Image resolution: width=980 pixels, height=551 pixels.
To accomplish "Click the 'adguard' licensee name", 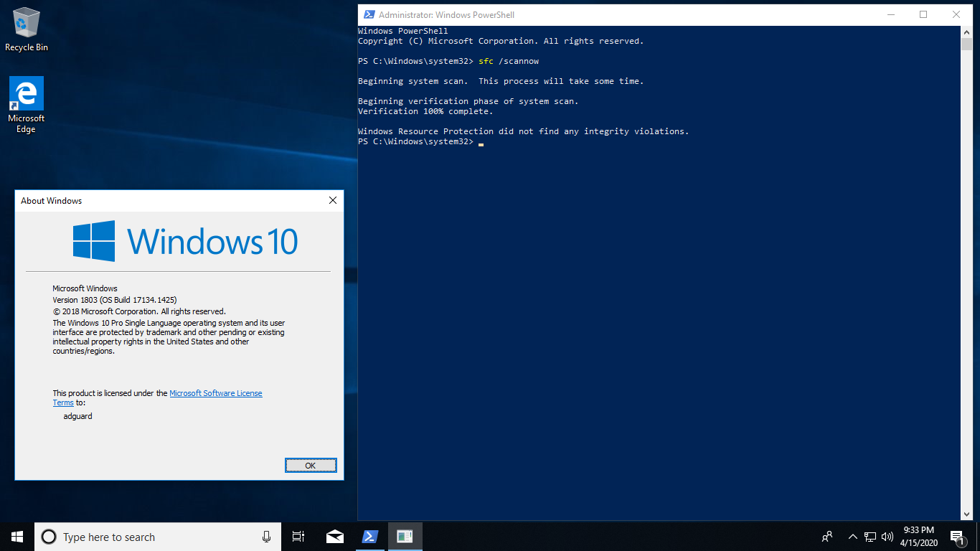I will pyautogui.click(x=78, y=416).
